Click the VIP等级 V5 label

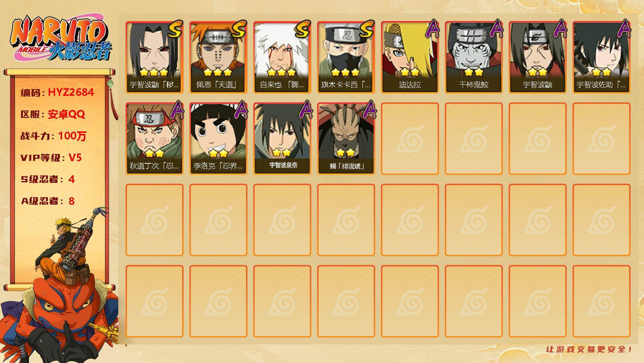tap(51, 158)
